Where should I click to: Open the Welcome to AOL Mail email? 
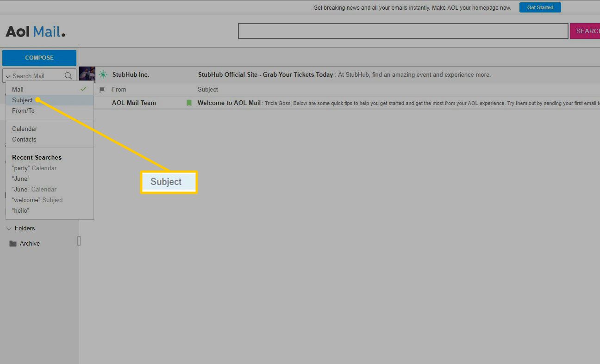229,103
